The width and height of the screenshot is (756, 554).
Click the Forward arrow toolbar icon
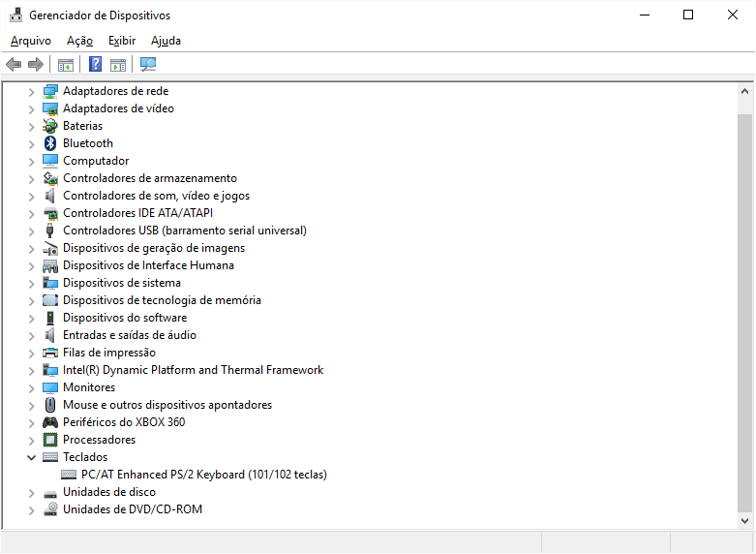[x=36, y=64]
